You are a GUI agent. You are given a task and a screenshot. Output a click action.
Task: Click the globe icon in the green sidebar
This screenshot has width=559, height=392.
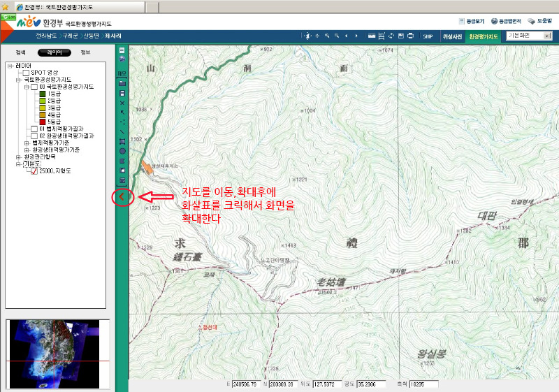[x=122, y=59]
